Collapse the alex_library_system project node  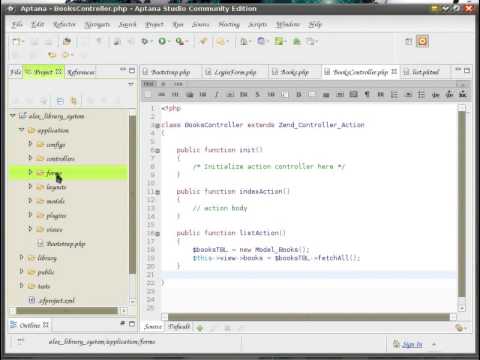(x=13, y=116)
